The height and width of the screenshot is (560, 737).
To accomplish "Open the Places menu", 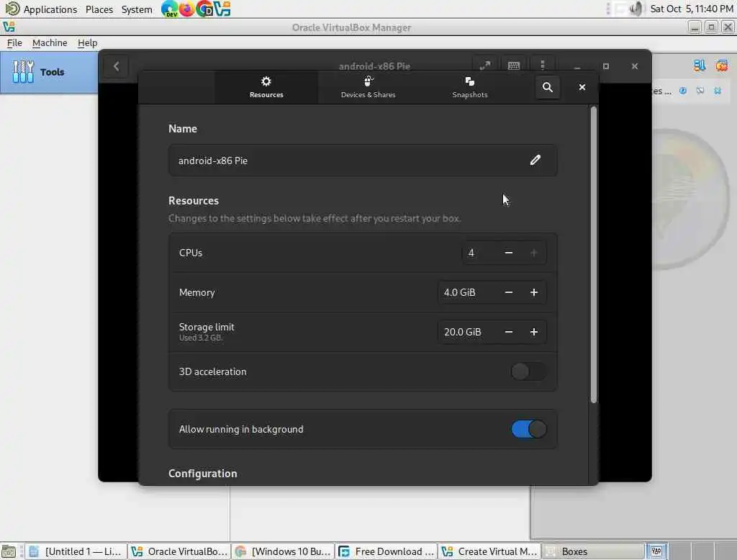I will coord(99,9).
